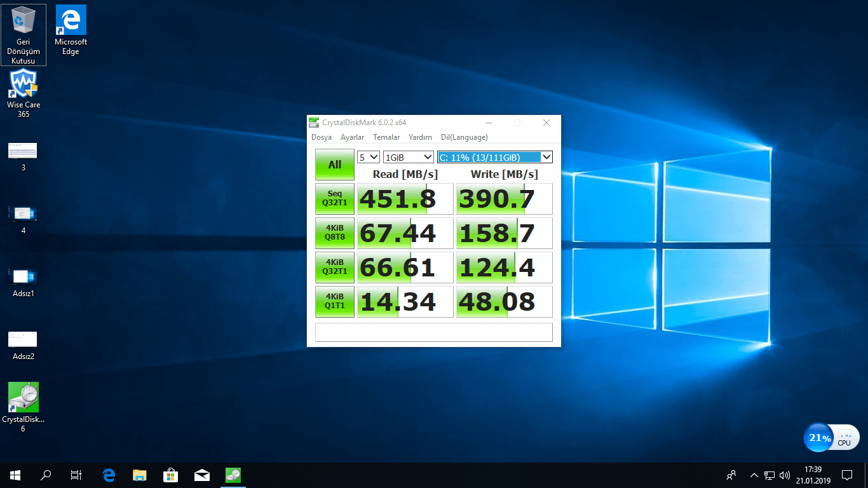The height and width of the screenshot is (488, 868).
Task: Select the desktop file named 3
Action: click(23, 157)
